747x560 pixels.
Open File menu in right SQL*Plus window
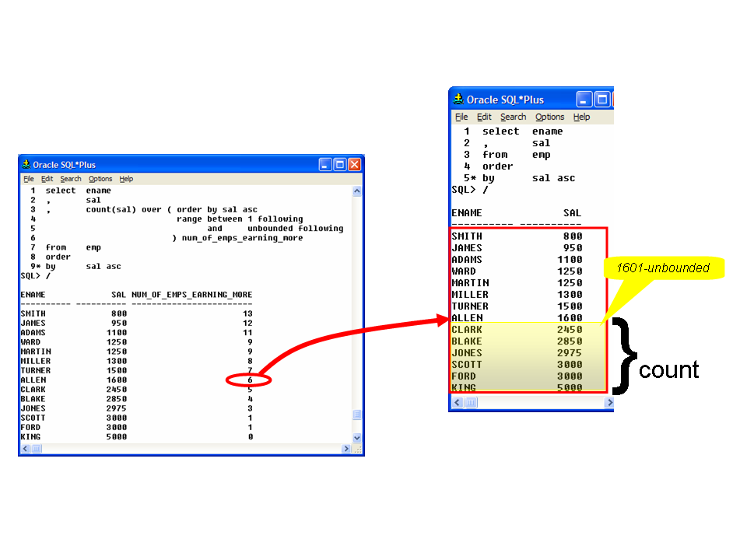[x=461, y=117]
